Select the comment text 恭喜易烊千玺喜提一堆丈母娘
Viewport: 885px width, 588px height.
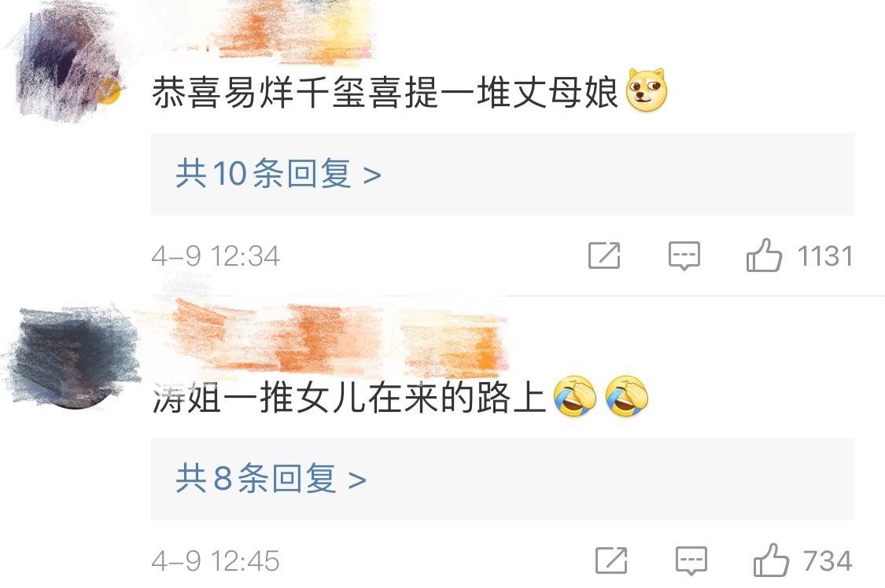coord(385,92)
